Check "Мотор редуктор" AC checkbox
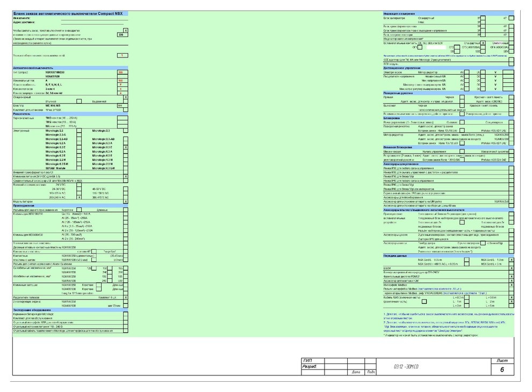The image size is (532, 392). (467, 72)
